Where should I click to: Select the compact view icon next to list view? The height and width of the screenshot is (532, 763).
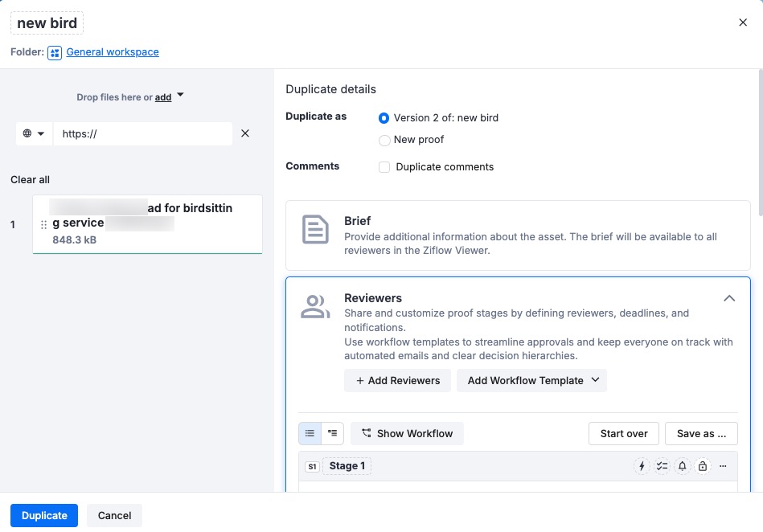click(x=330, y=432)
